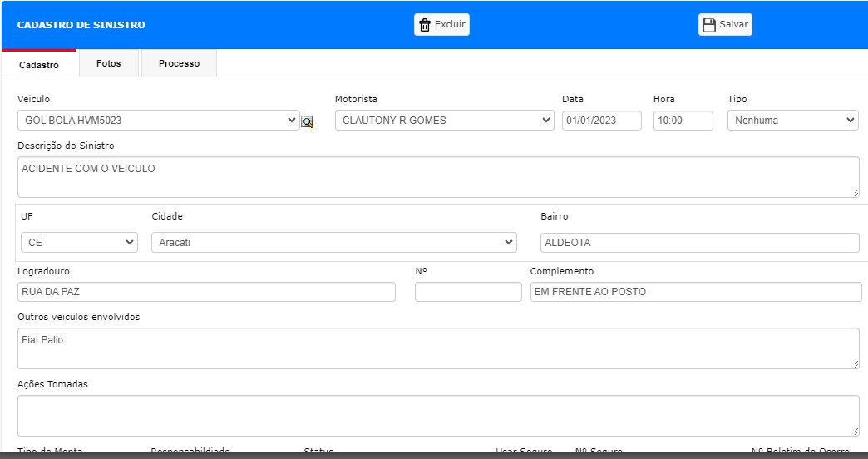Click the trash icon on Excluir
This screenshot has height=459, width=868.
pos(425,25)
